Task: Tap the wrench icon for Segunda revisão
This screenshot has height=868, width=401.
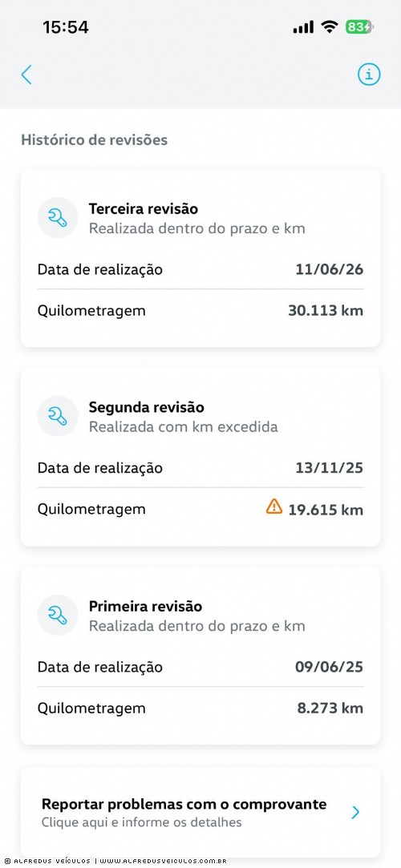Action: pyautogui.click(x=58, y=416)
